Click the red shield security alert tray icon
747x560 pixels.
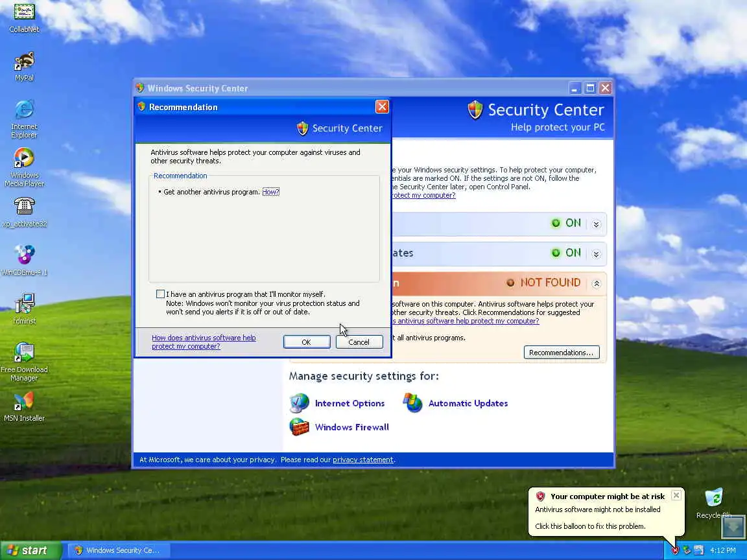click(x=674, y=550)
